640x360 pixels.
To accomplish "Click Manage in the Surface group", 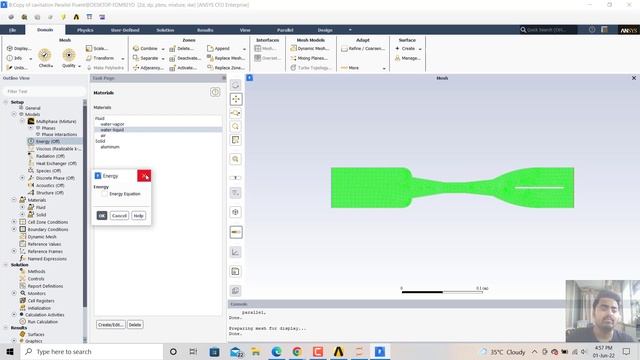I will click(407, 58).
